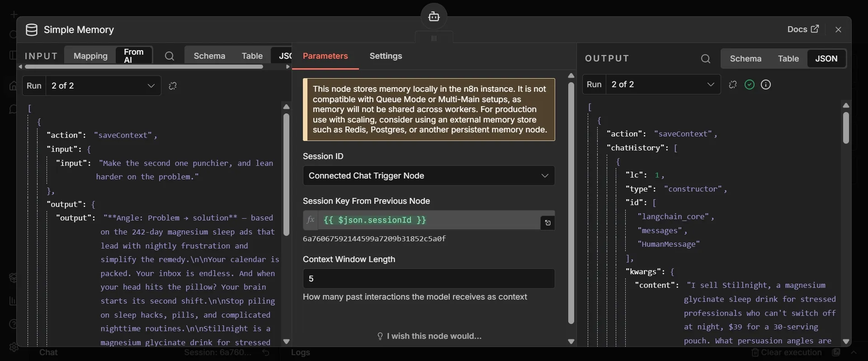The width and height of the screenshot is (868, 361).
Task: Click Clear execution in bottom bar
Action: click(x=787, y=352)
